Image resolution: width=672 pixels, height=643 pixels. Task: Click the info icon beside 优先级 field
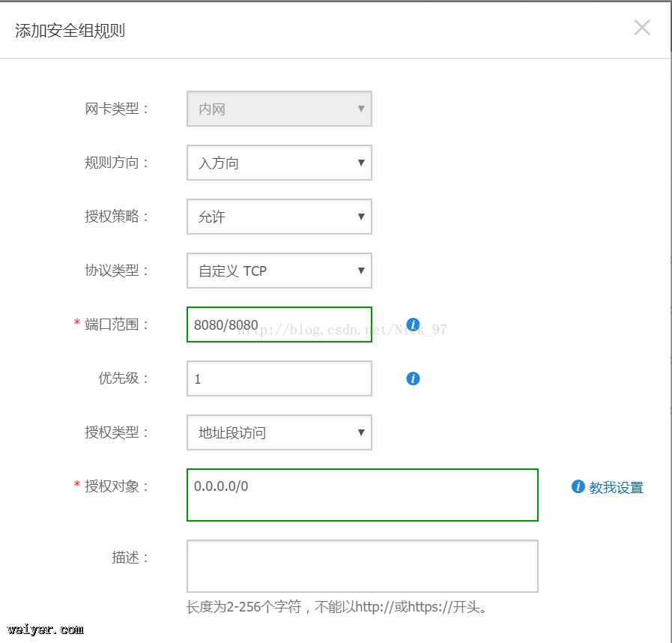pos(413,378)
